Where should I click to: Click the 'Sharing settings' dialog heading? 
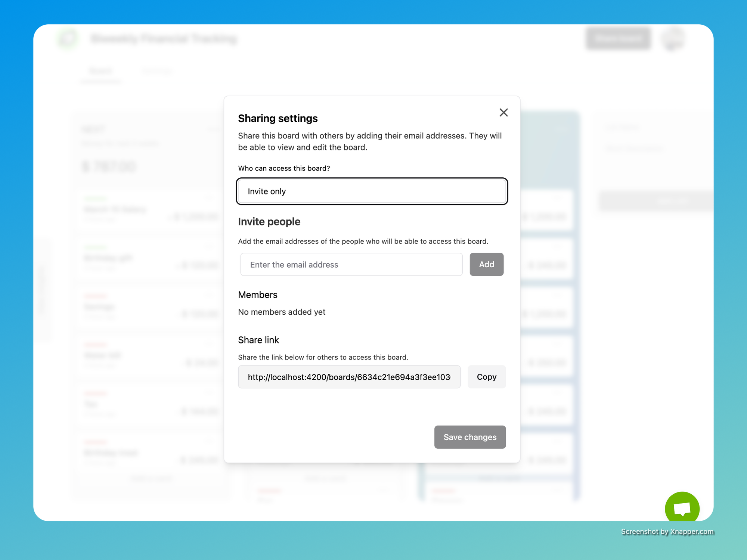click(278, 118)
